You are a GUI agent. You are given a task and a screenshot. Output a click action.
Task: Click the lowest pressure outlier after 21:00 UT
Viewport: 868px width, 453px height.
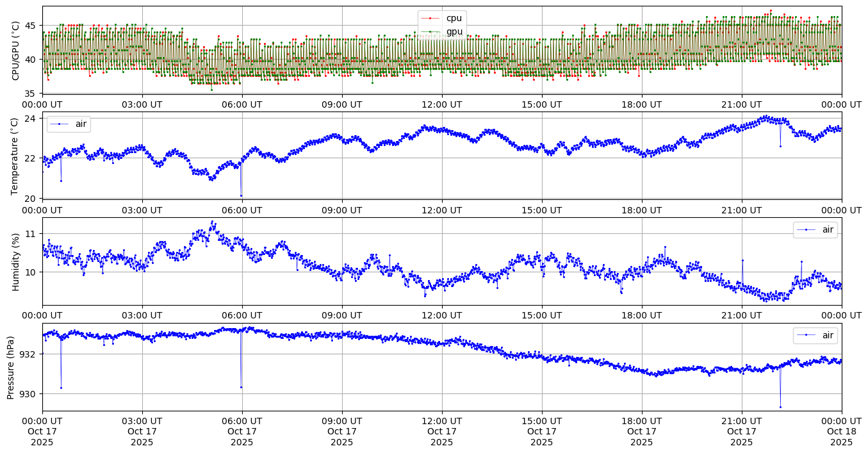[x=780, y=407]
